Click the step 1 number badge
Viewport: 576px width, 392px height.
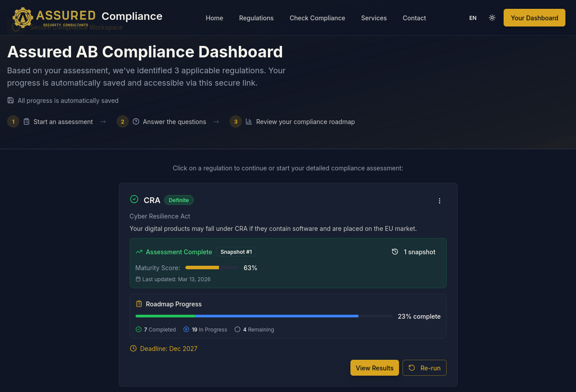[x=13, y=121]
